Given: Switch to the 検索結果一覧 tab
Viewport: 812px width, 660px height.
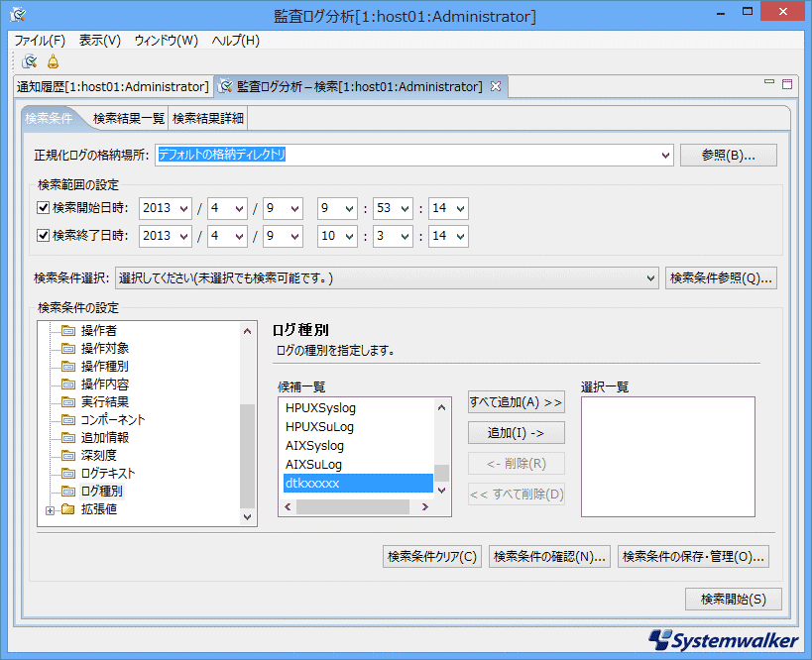Looking at the screenshot, I should pos(129,119).
